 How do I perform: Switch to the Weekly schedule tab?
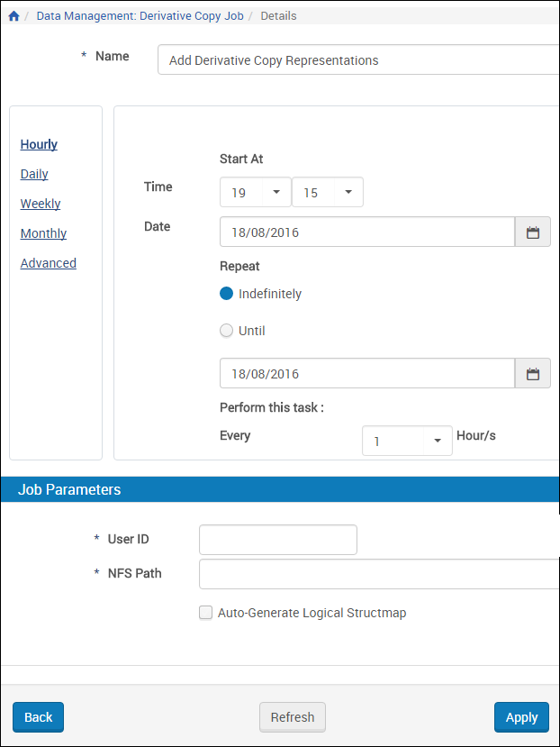pos(41,204)
